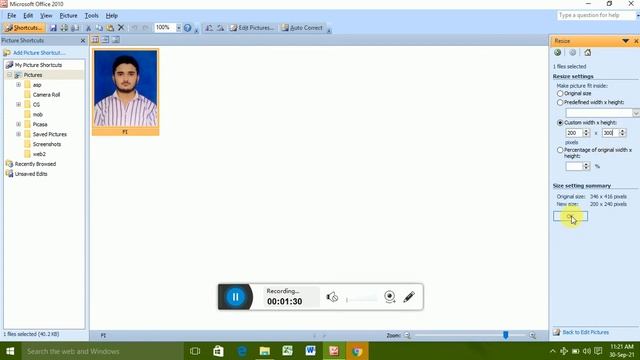This screenshot has width=640, height=360.
Task: Click the Back to Edit Pictures link
Action: (585, 332)
